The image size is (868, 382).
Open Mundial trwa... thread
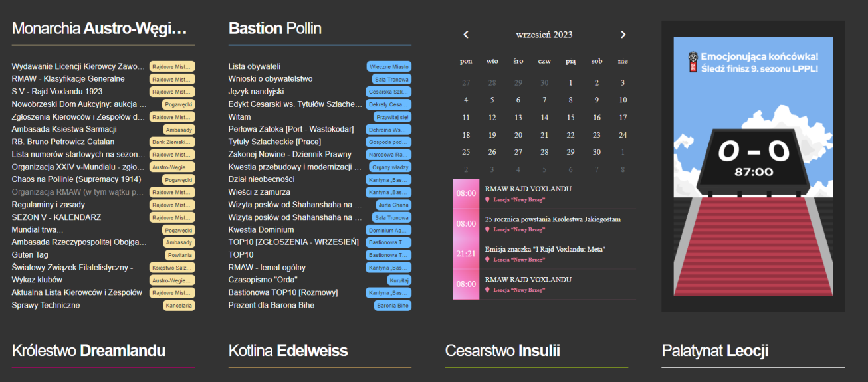point(38,230)
